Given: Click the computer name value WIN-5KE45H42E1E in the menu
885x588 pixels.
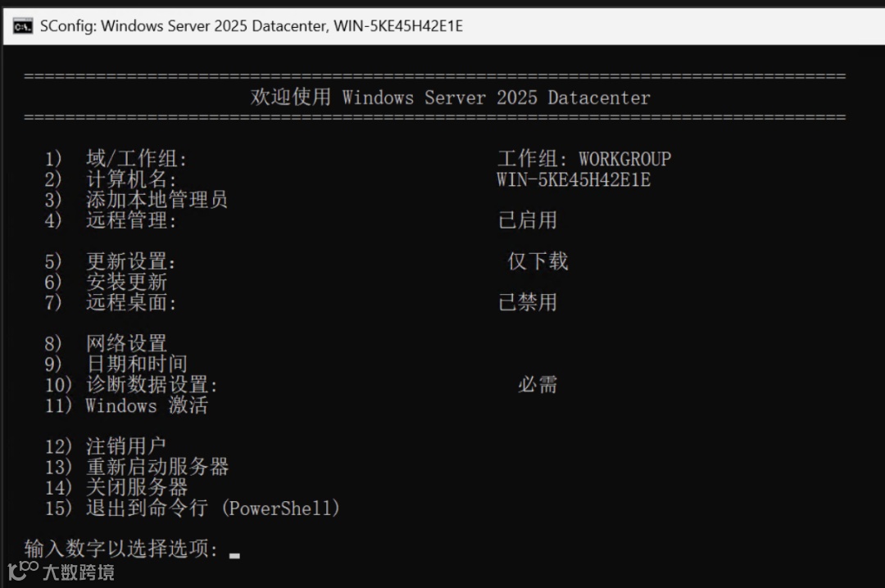Looking at the screenshot, I should [x=574, y=179].
